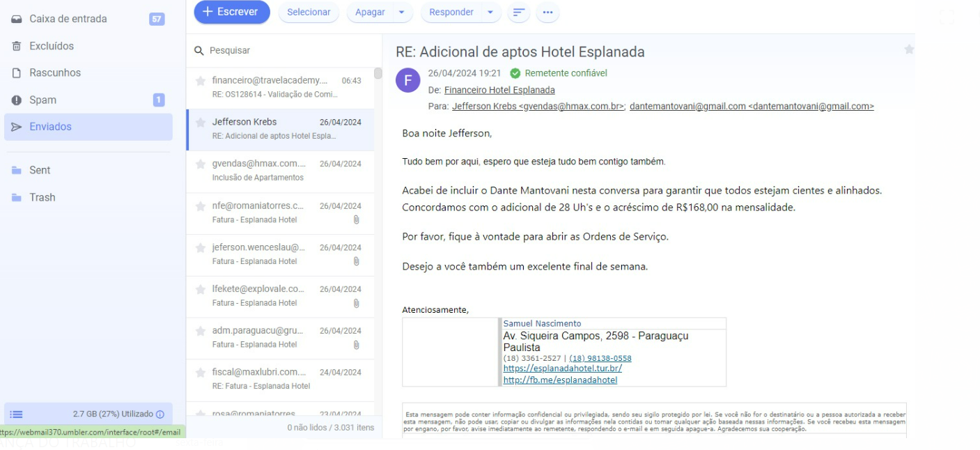Click the list menu icon near storage usage
Image resolution: width=980 pixels, height=450 pixels.
click(17, 414)
